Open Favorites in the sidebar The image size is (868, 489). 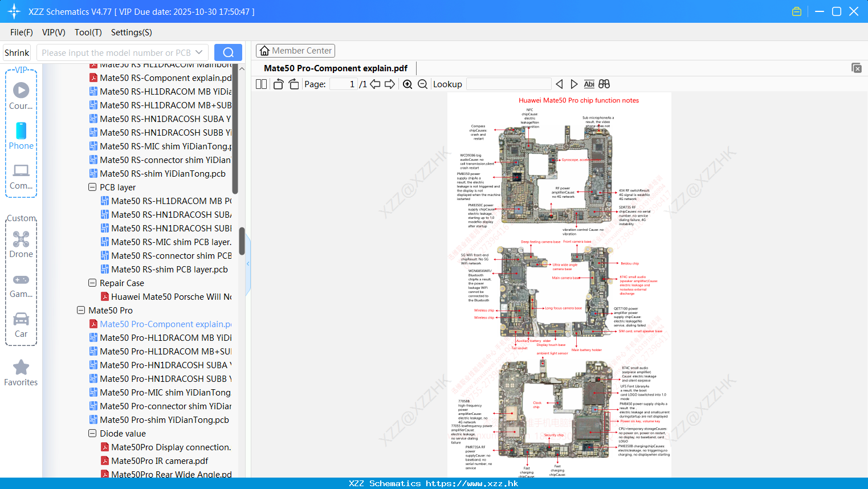click(21, 373)
